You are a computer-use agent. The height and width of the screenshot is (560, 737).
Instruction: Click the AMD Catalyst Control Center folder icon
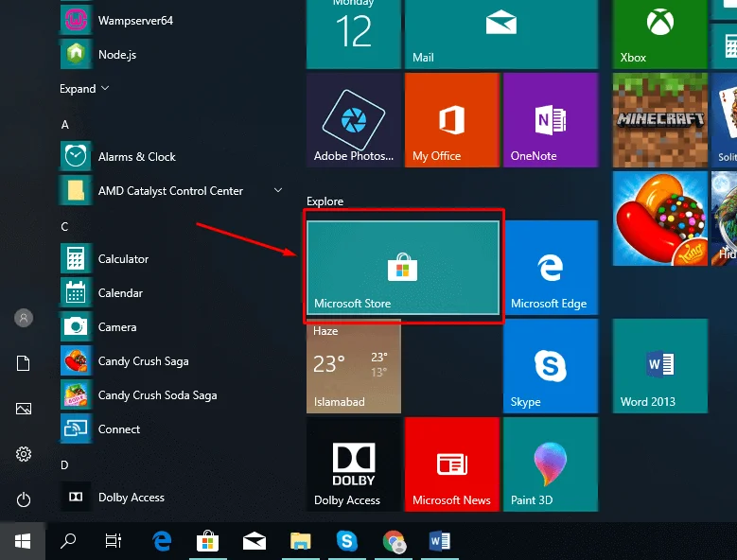pyautogui.click(x=76, y=190)
